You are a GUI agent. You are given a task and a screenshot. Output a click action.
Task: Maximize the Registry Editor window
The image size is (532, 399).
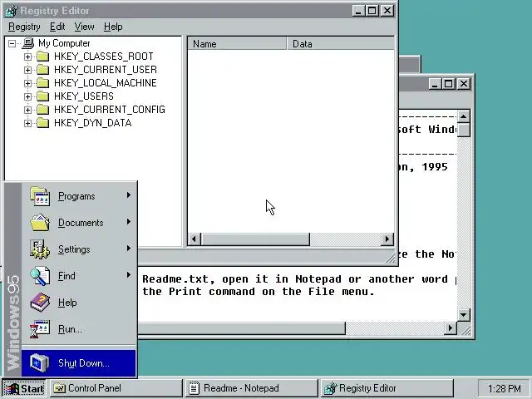pyautogui.click(x=372, y=11)
